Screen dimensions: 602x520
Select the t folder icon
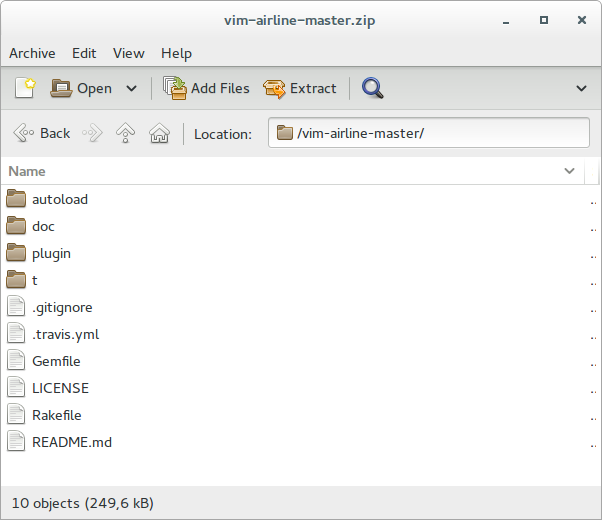(16, 280)
